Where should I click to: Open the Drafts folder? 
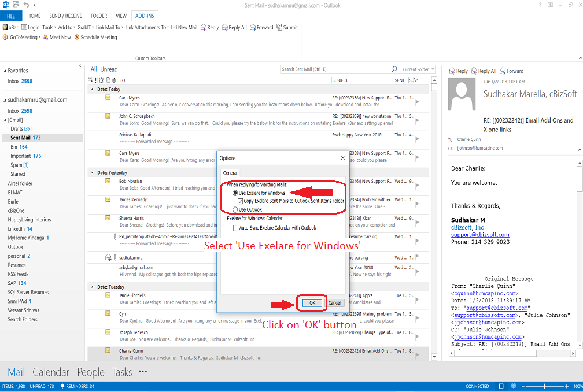coord(21,129)
